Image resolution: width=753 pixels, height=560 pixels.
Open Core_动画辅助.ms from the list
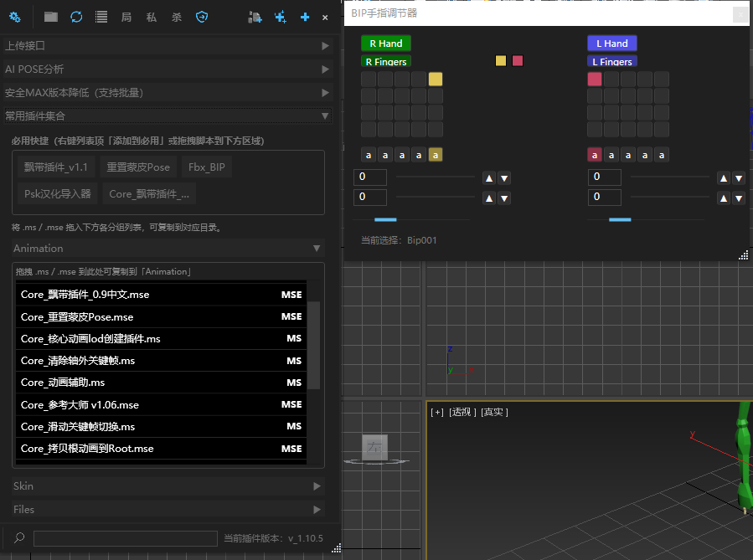pyautogui.click(x=161, y=383)
